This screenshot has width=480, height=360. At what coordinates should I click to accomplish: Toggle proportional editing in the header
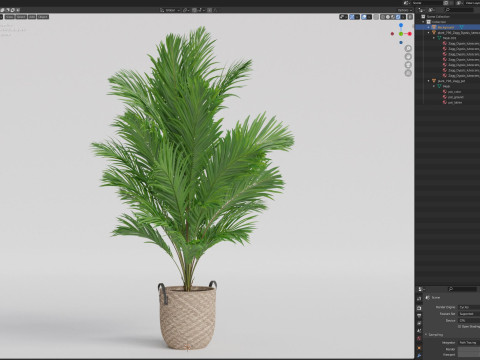209,10
